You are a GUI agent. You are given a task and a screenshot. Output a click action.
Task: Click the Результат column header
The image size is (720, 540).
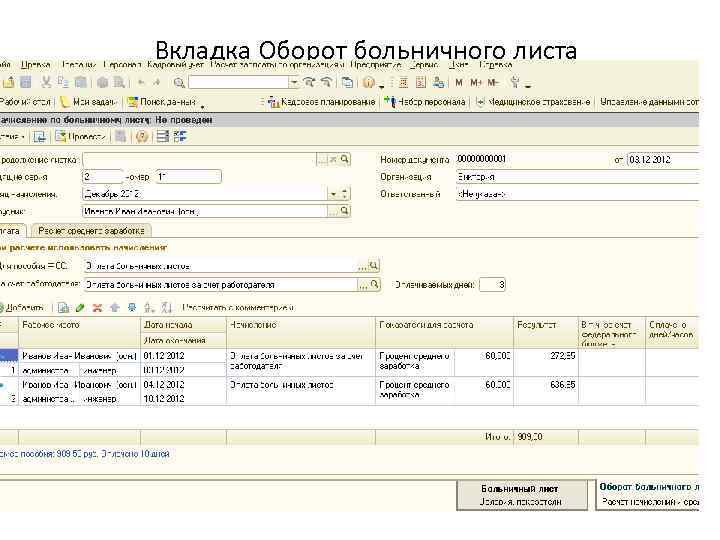coord(546,332)
